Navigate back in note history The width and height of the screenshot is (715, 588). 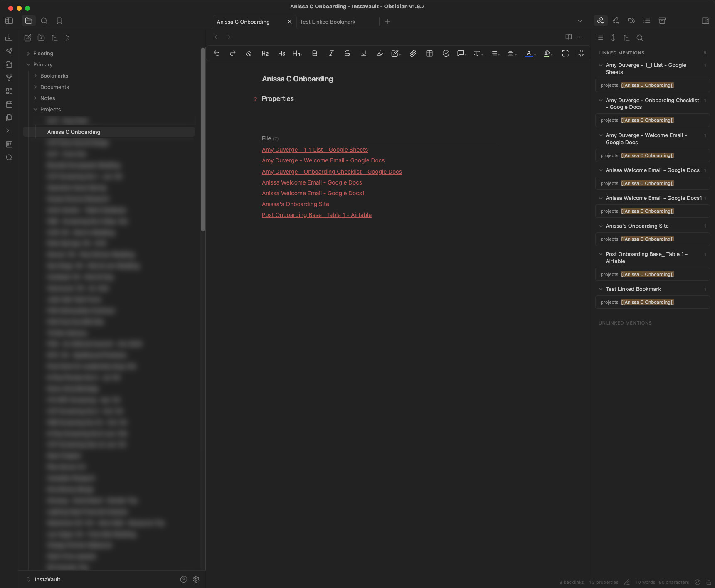pyautogui.click(x=217, y=37)
